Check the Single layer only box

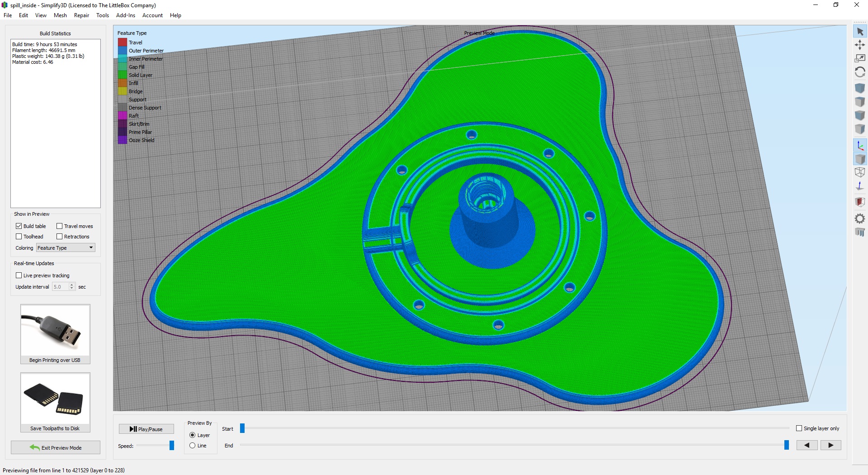tap(799, 428)
